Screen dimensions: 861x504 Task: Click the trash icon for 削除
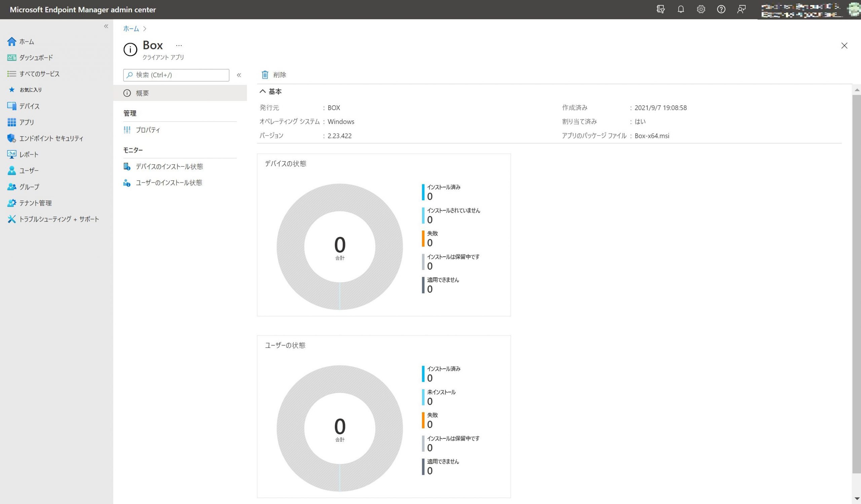coord(265,75)
